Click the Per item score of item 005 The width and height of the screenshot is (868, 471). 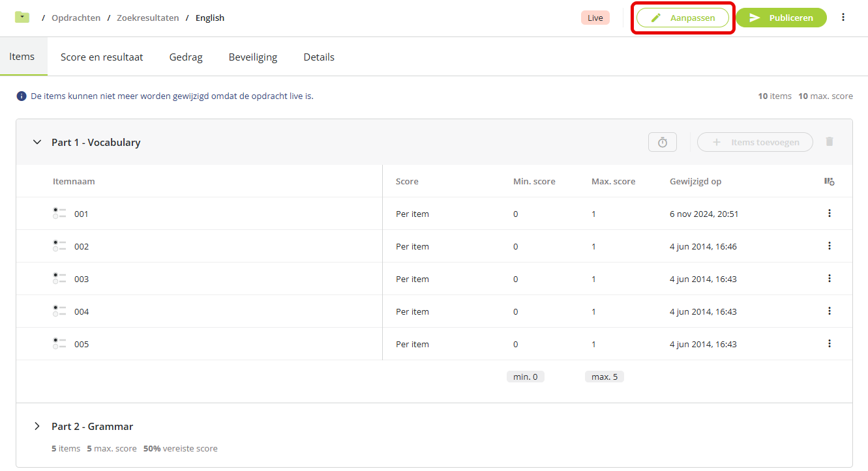coord(412,344)
